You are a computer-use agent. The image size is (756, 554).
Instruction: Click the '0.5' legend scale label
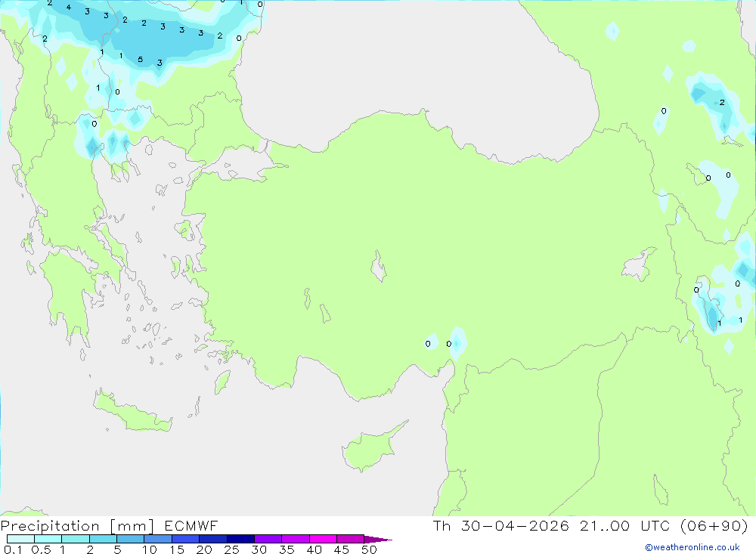coord(41,549)
